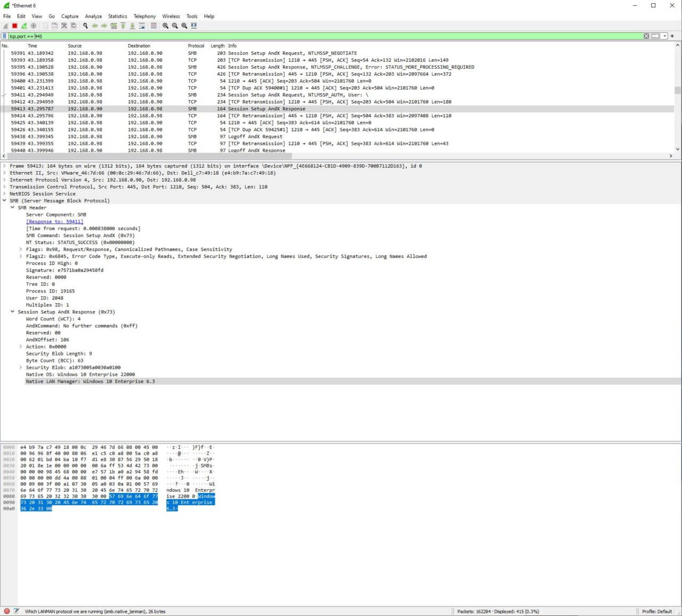
Task: Jump to the first packet
Action: coord(123,26)
